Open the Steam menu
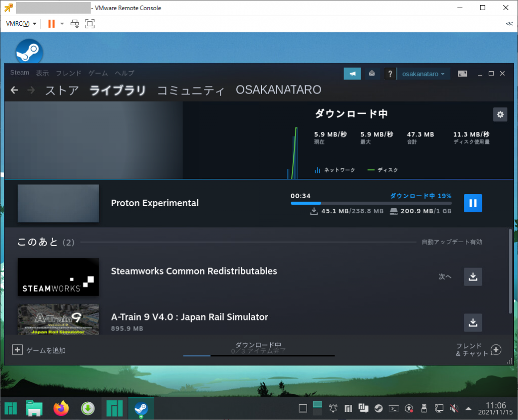 pyautogui.click(x=20, y=73)
